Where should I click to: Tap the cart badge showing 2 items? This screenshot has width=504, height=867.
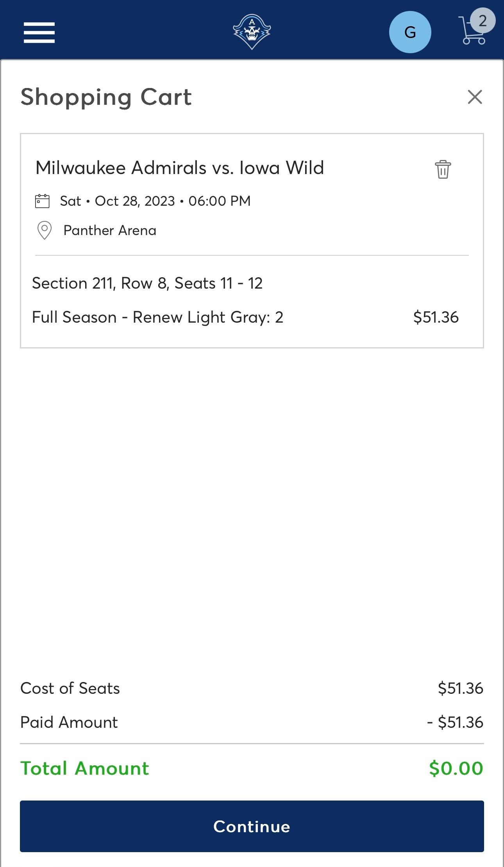click(x=483, y=21)
